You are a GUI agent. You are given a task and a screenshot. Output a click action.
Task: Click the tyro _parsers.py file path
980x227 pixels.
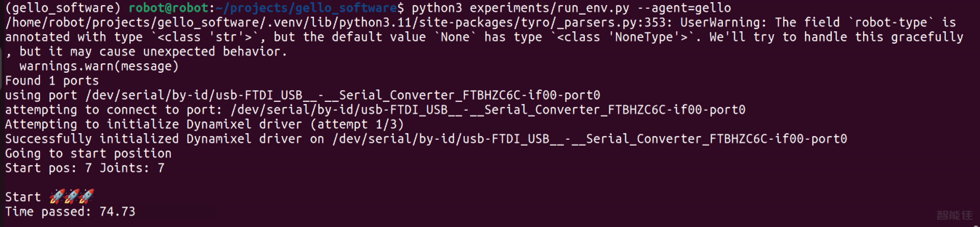[x=339, y=23]
